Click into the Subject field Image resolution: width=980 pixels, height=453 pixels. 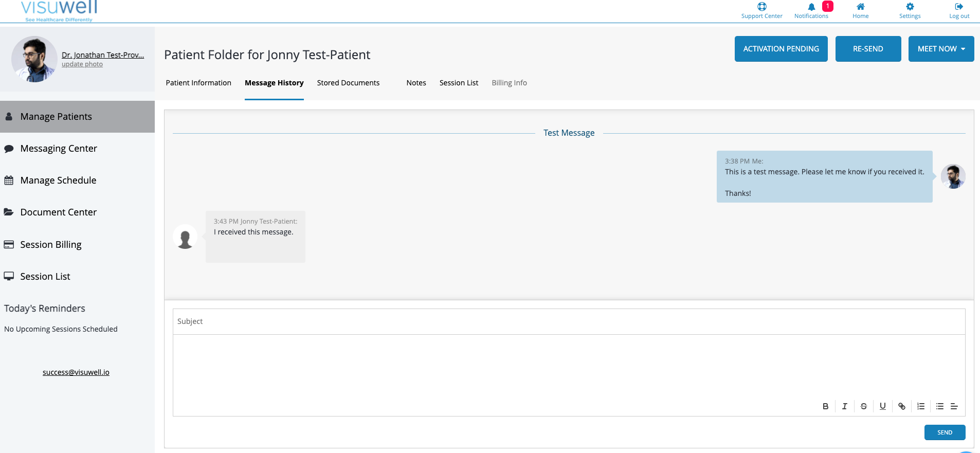point(569,321)
